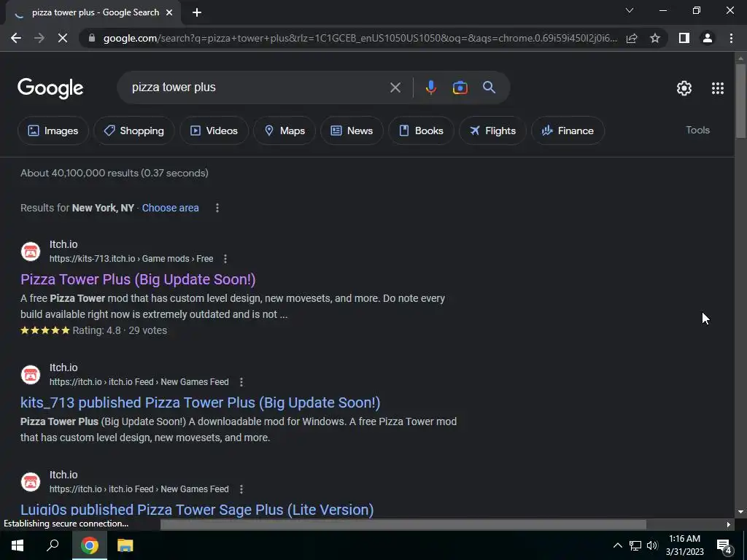Filter results by Shopping
747x560 pixels.
[134, 131]
